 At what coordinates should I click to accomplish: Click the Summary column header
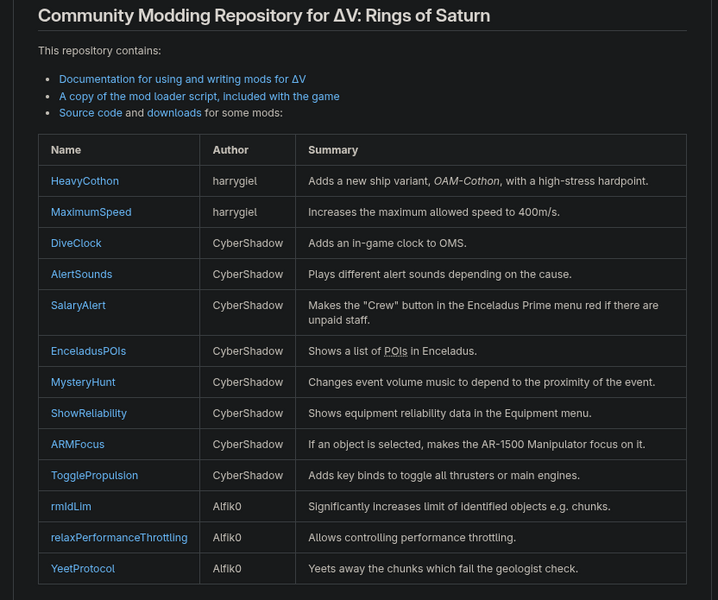333,151
